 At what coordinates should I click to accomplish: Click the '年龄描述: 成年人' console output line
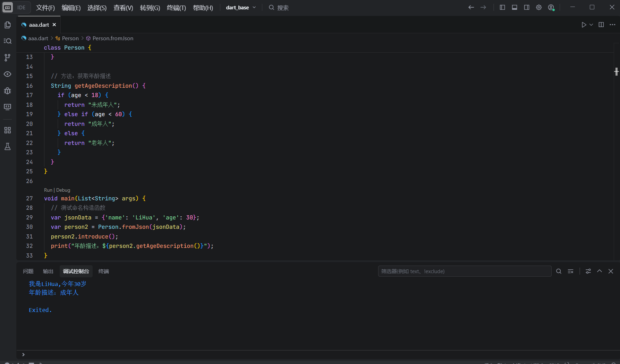(x=54, y=293)
